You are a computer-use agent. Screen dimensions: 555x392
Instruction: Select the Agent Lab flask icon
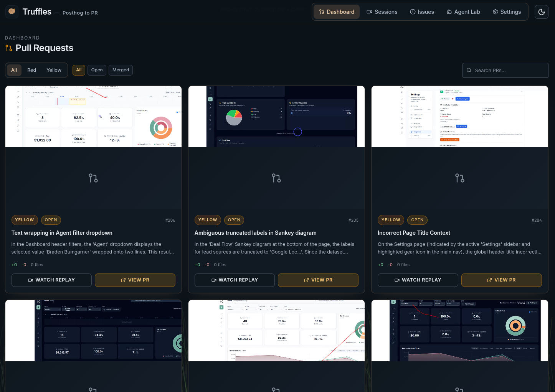pos(449,12)
